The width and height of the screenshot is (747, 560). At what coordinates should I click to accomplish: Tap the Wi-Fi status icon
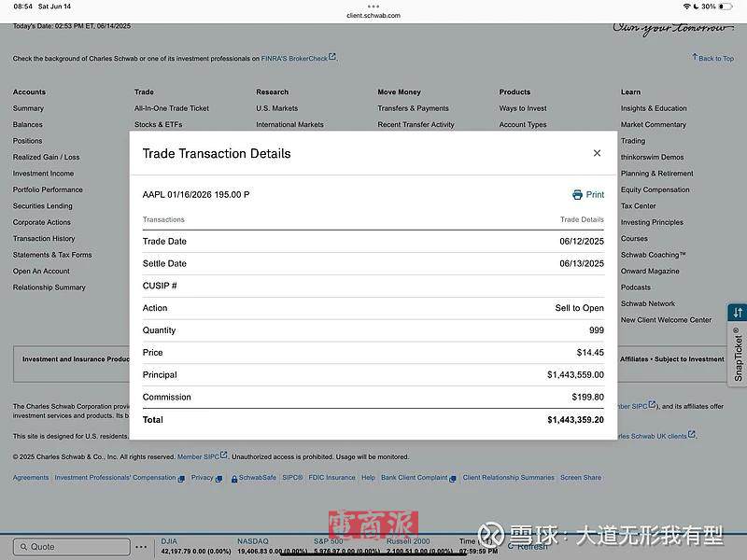point(686,7)
